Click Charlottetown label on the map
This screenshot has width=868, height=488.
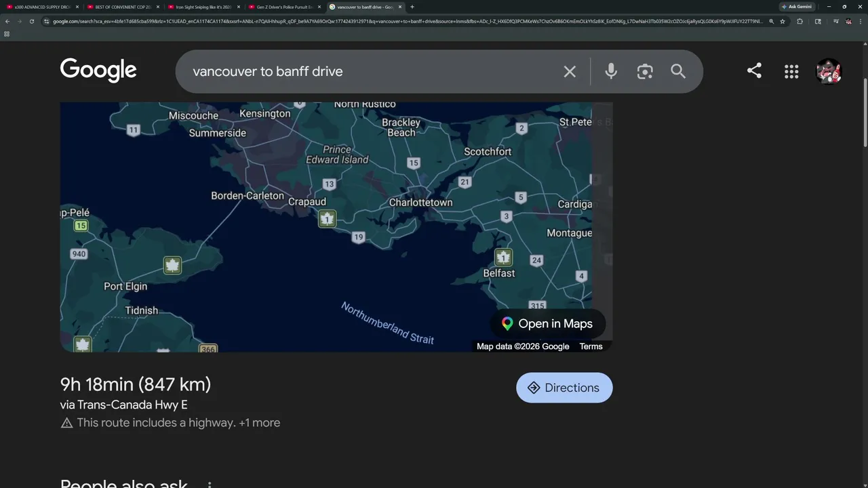pos(420,203)
